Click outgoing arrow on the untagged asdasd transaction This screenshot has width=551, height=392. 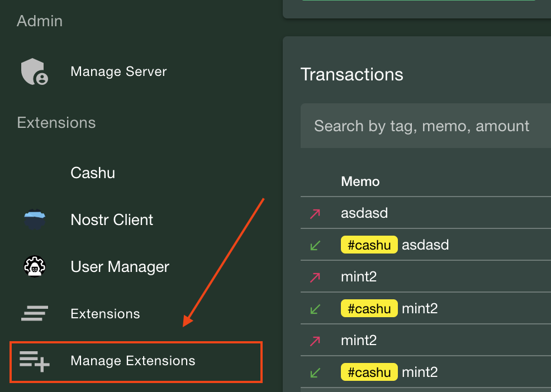pos(315,213)
